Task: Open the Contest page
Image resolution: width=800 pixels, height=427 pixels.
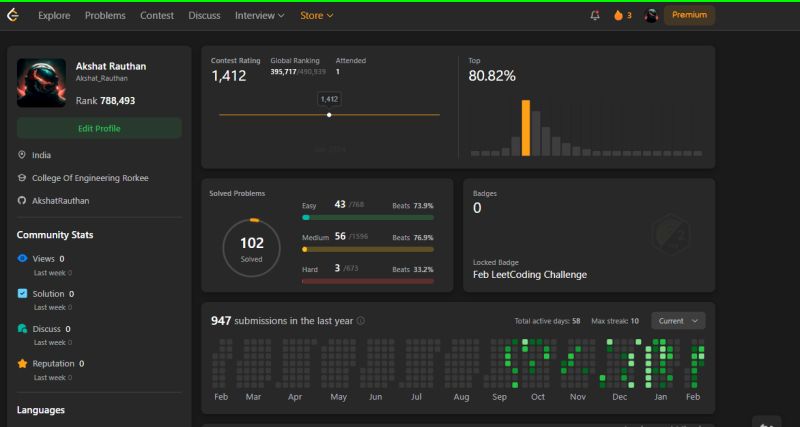Action: coord(157,15)
